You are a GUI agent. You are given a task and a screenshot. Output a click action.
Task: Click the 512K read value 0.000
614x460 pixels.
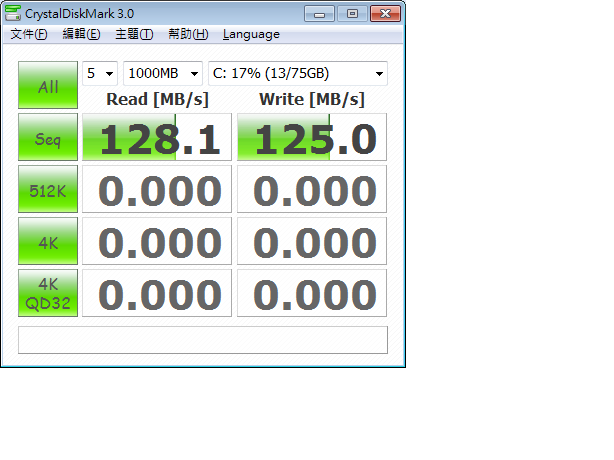tap(157, 189)
